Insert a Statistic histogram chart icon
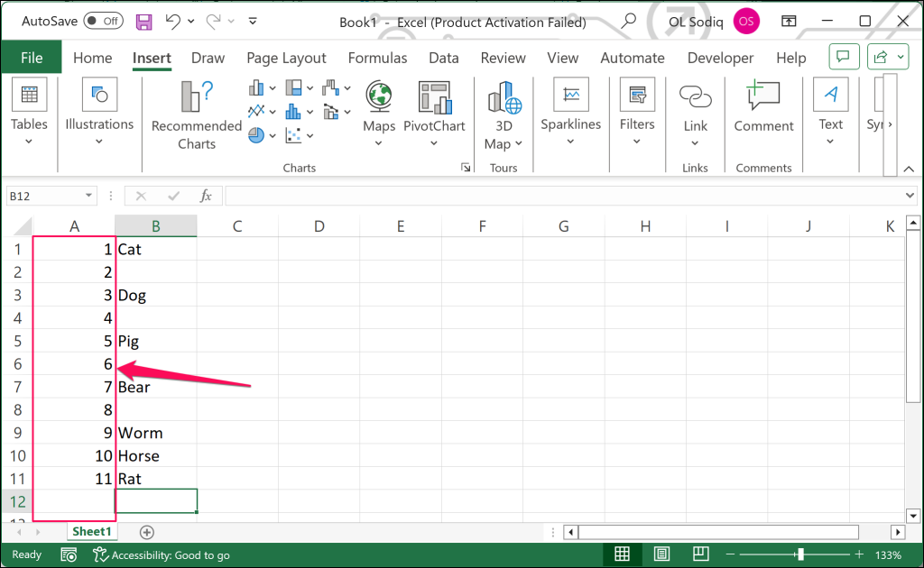 click(293, 111)
